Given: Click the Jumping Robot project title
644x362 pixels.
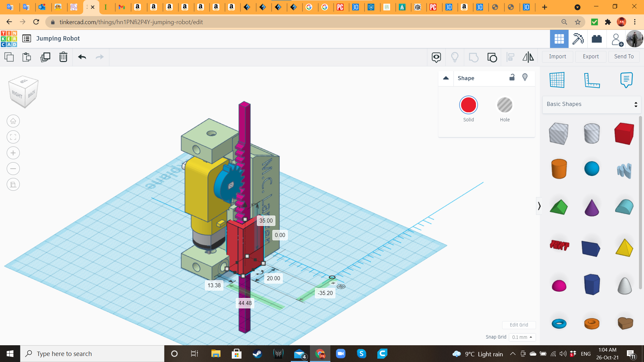Looking at the screenshot, I should [x=58, y=38].
